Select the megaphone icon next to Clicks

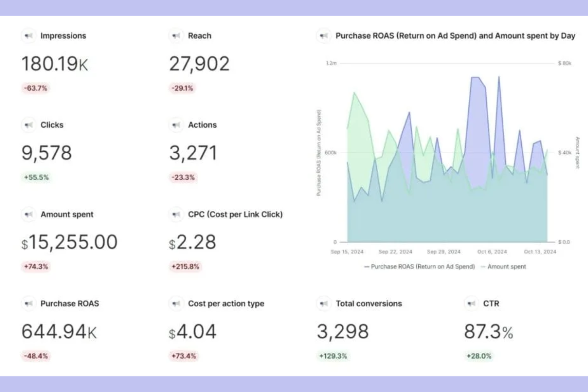(29, 125)
